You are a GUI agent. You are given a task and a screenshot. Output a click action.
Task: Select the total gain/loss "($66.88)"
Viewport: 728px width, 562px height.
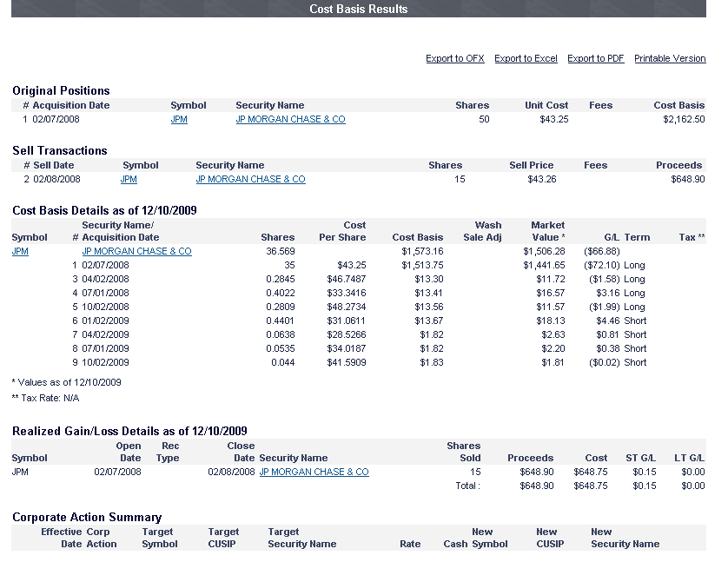(602, 251)
